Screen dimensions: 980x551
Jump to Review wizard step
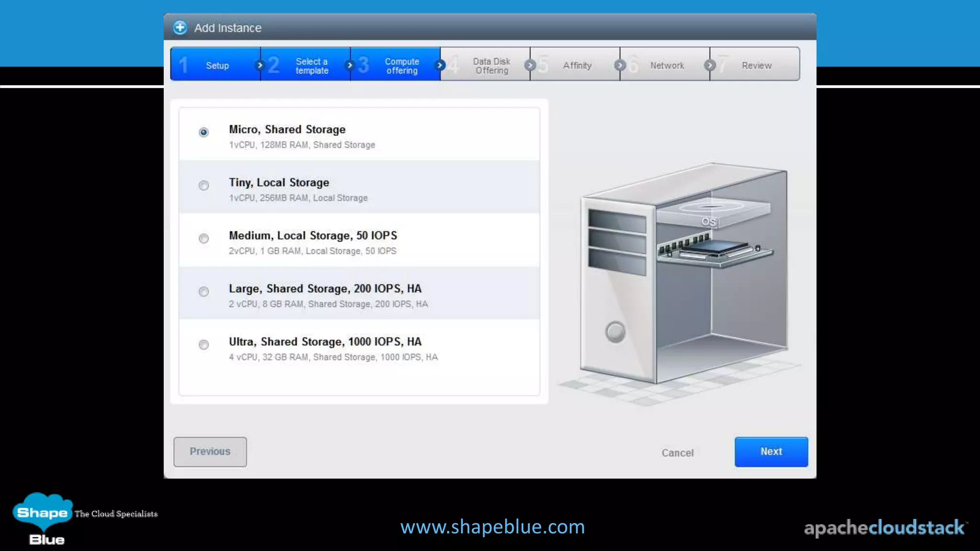[755, 64]
